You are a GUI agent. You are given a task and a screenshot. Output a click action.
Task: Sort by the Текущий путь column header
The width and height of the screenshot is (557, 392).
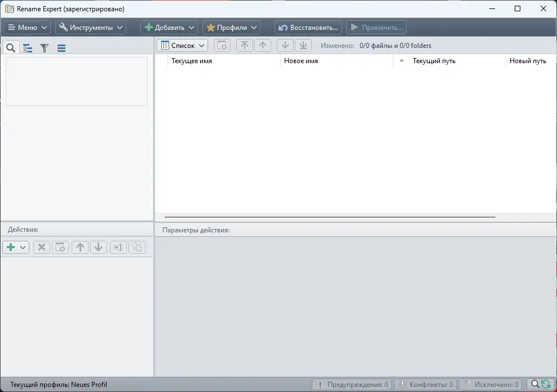449,61
